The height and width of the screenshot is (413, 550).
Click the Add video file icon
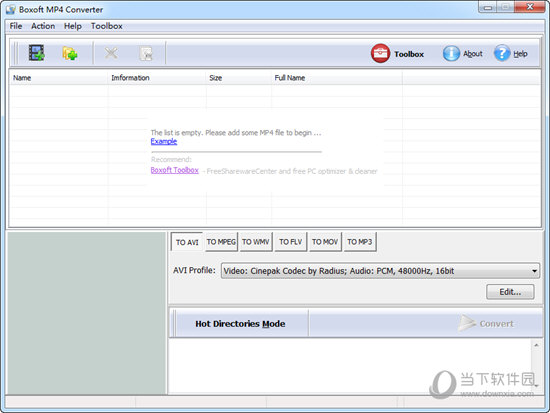[x=36, y=53]
